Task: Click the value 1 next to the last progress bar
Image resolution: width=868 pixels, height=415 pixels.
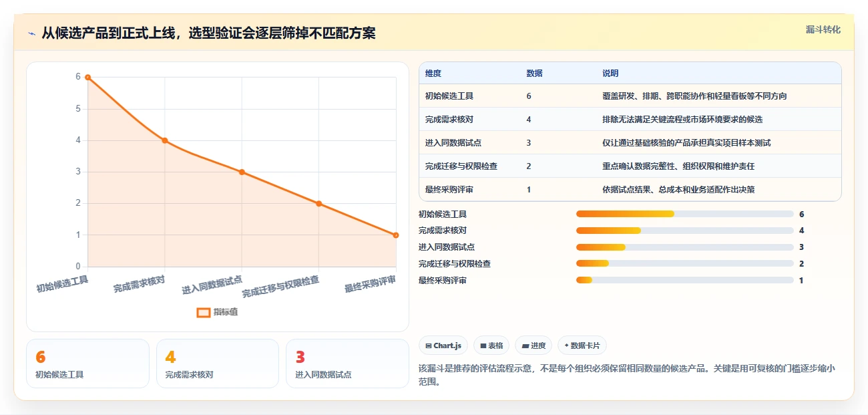Action: pyautogui.click(x=801, y=281)
